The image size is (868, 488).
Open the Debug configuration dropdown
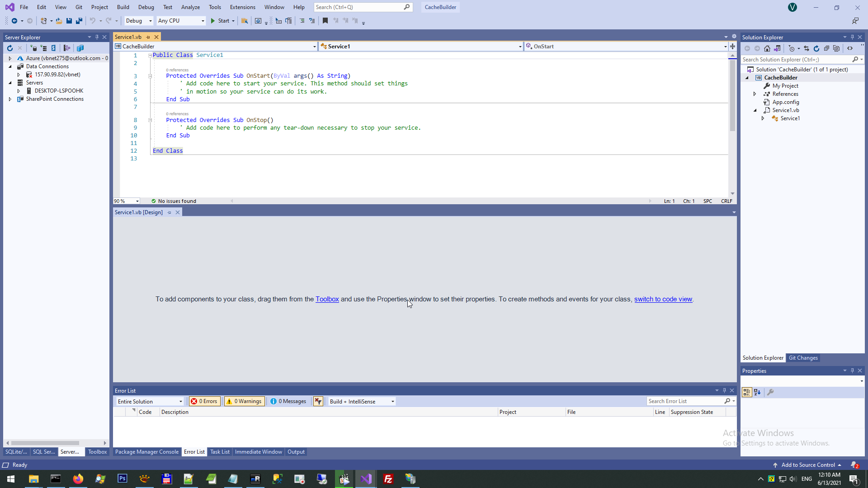pos(138,21)
